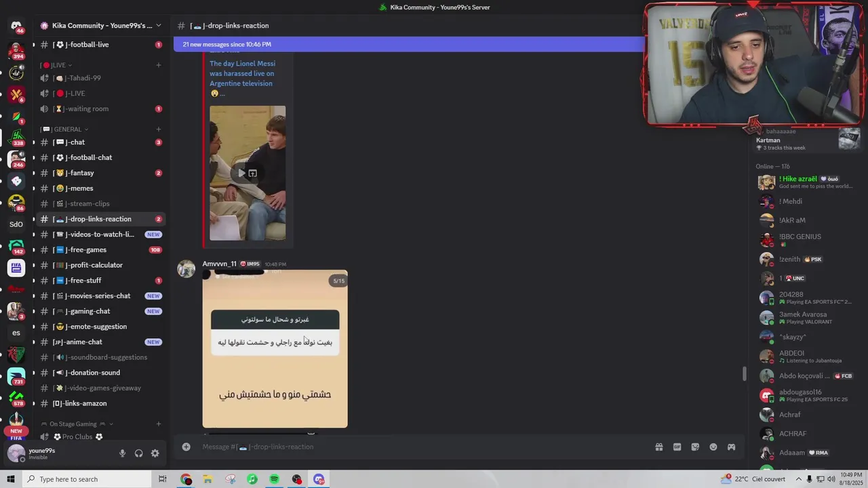Viewport: 868px width, 488px height.
Task: Open the chat channel
Action: pyautogui.click(x=100, y=142)
